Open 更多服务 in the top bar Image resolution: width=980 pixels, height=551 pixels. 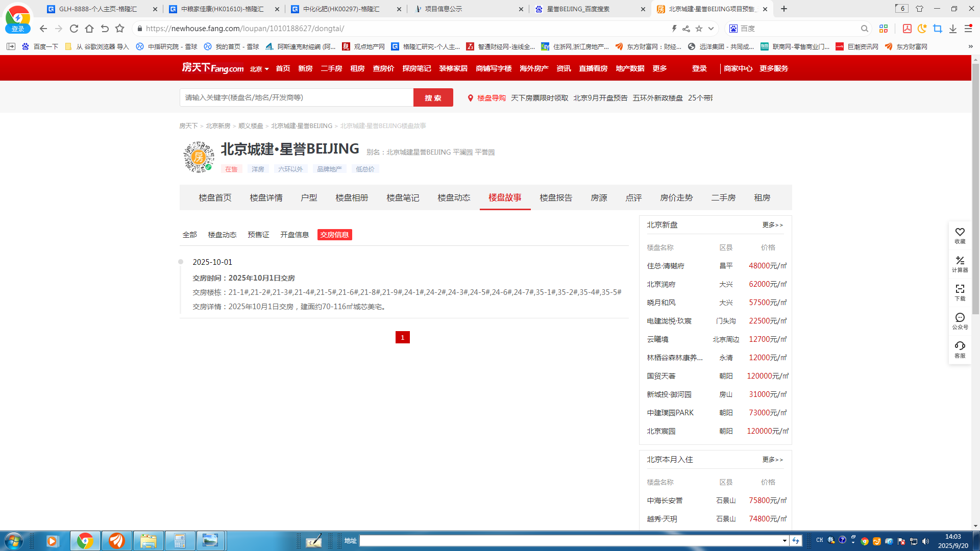pyautogui.click(x=774, y=68)
